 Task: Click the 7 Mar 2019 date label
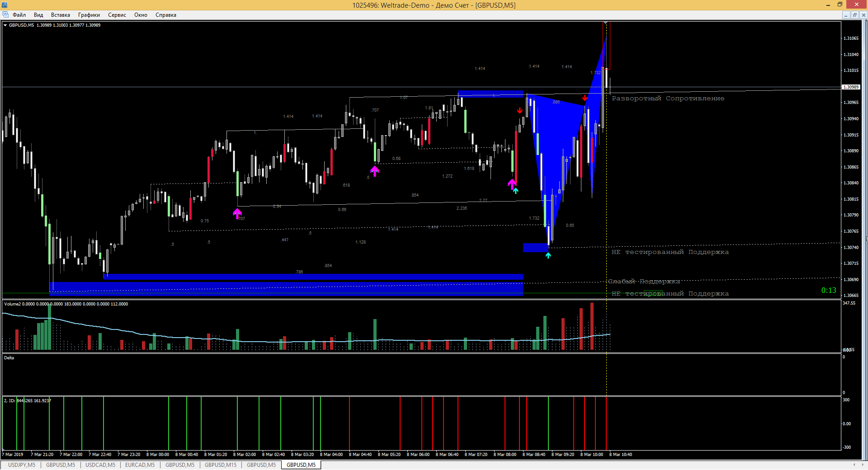pyautogui.click(x=13, y=455)
